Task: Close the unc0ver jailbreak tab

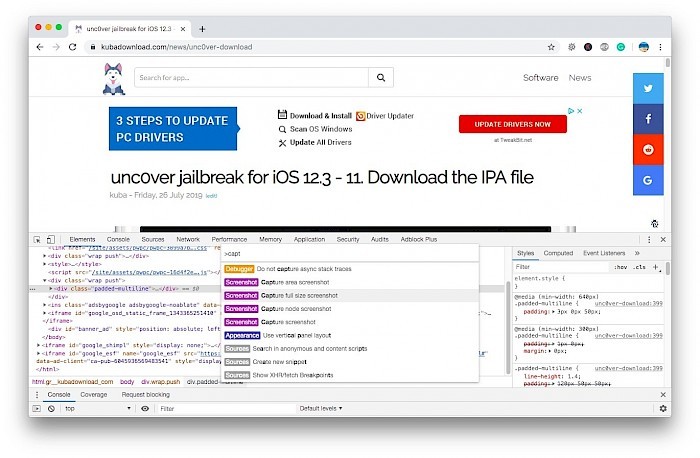Action: 183,29
